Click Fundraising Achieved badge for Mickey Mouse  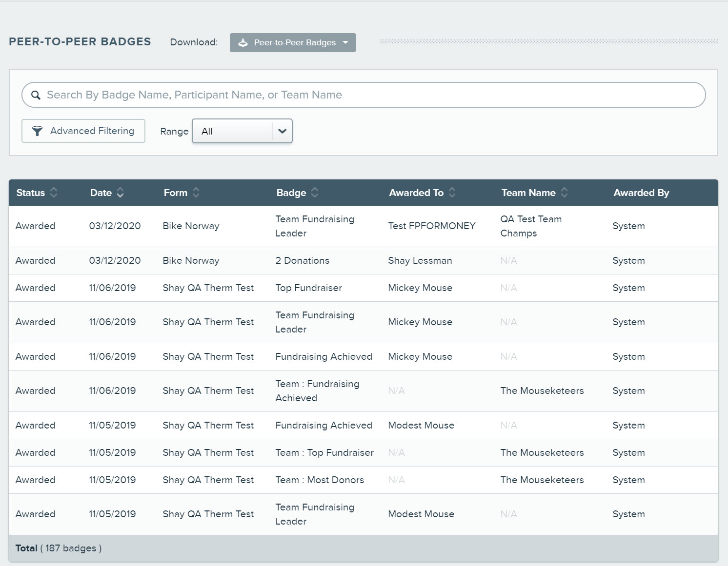click(324, 357)
